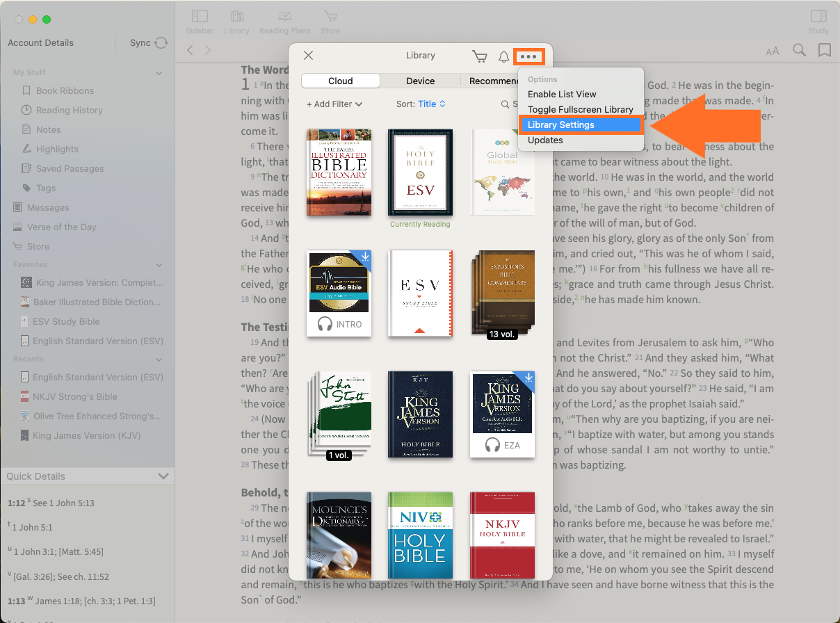This screenshot has height=623, width=840.
Task: Close the Library popup with the X
Action: coord(309,56)
